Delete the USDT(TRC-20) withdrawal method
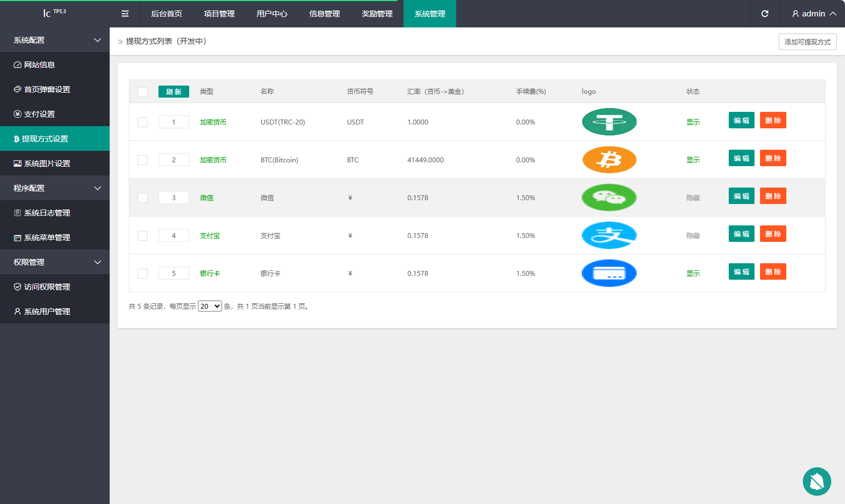The width and height of the screenshot is (845, 504). click(x=773, y=120)
